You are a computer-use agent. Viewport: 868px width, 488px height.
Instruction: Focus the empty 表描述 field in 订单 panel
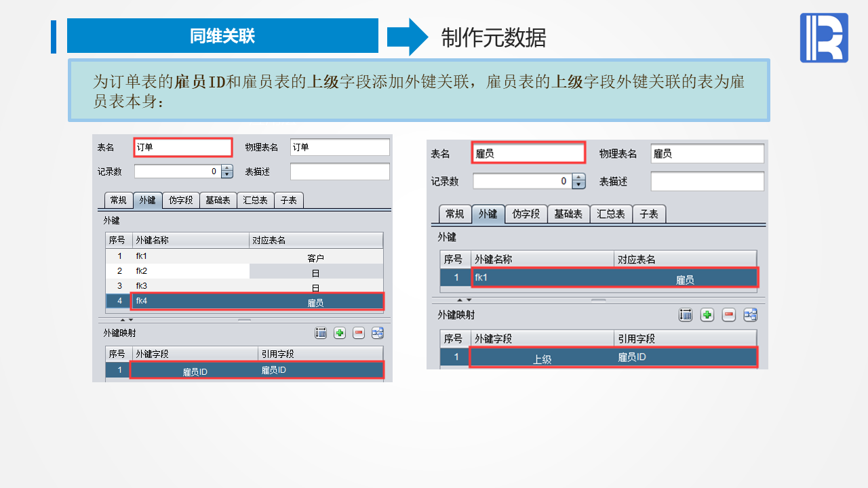point(340,171)
